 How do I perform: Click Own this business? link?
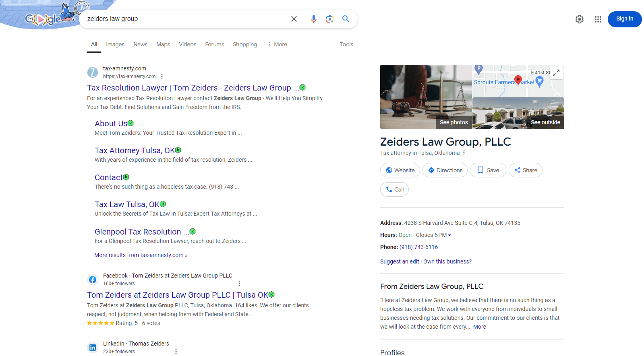[447, 261]
